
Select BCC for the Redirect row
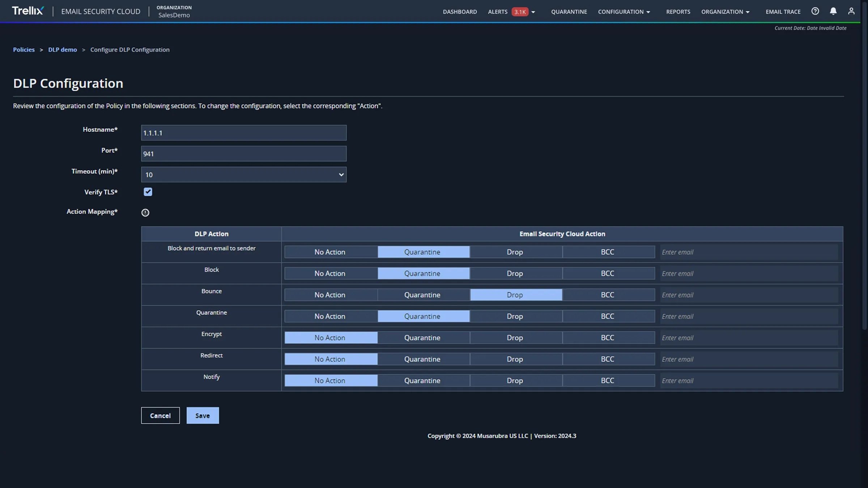click(x=609, y=359)
